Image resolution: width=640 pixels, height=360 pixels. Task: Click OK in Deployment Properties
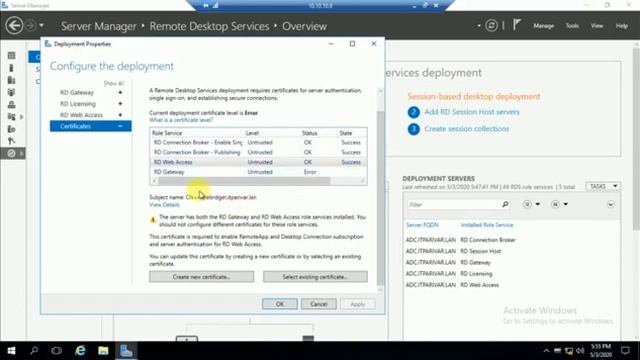[x=280, y=304]
